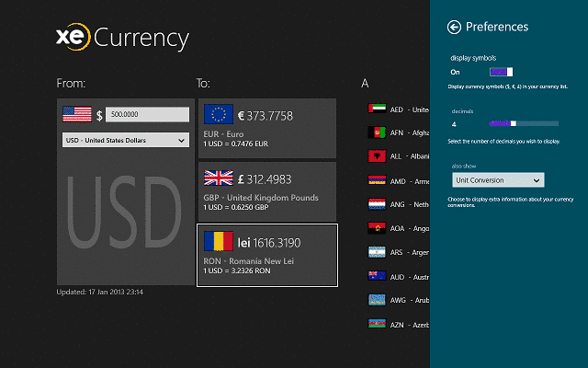The image size is (588, 368).
Task: Click the ARS currency code text
Action: coord(396,252)
